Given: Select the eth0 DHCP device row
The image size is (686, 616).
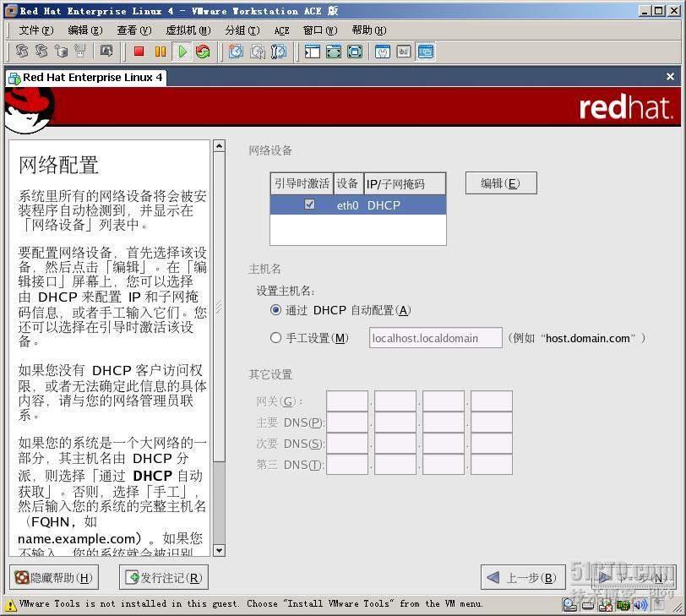Looking at the screenshot, I should [358, 204].
